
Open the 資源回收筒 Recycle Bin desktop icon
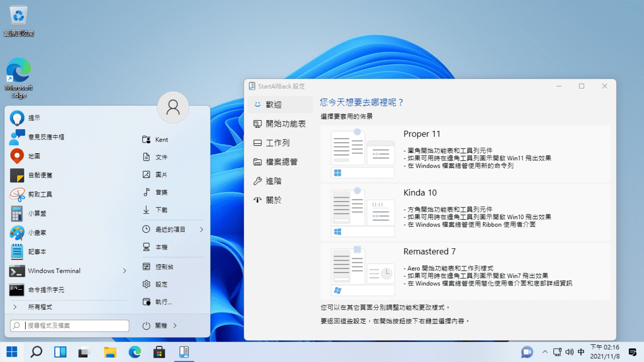click(19, 17)
